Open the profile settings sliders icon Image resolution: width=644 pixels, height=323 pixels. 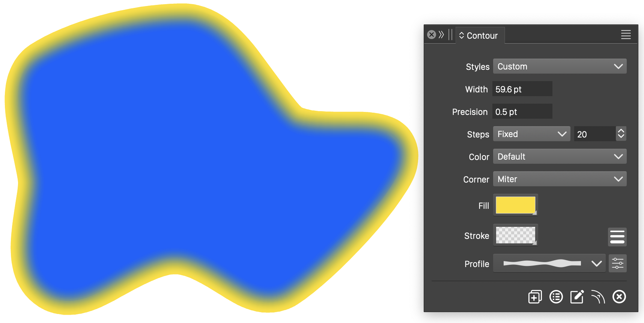617,263
